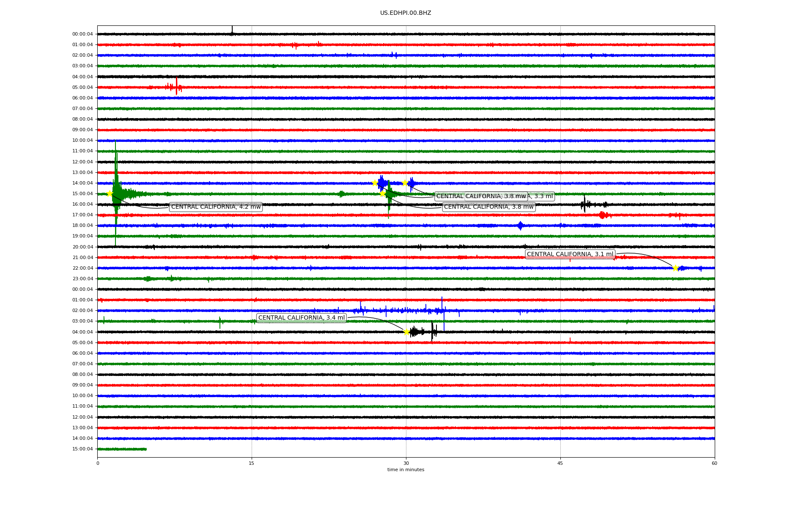The image size is (812, 508).
Task: Click the 19:00:04 time label on y-axis
Action: tap(82, 236)
